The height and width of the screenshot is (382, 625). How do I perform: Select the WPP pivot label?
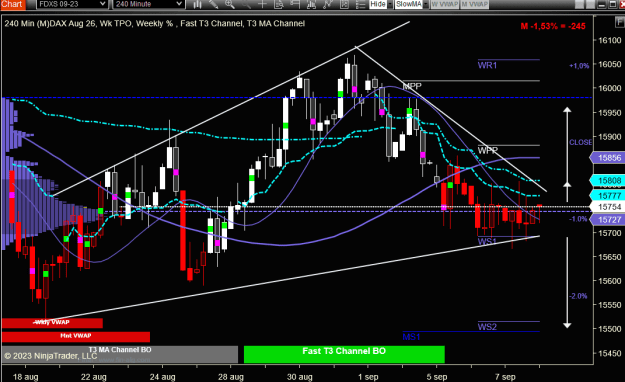(x=488, y=150)
